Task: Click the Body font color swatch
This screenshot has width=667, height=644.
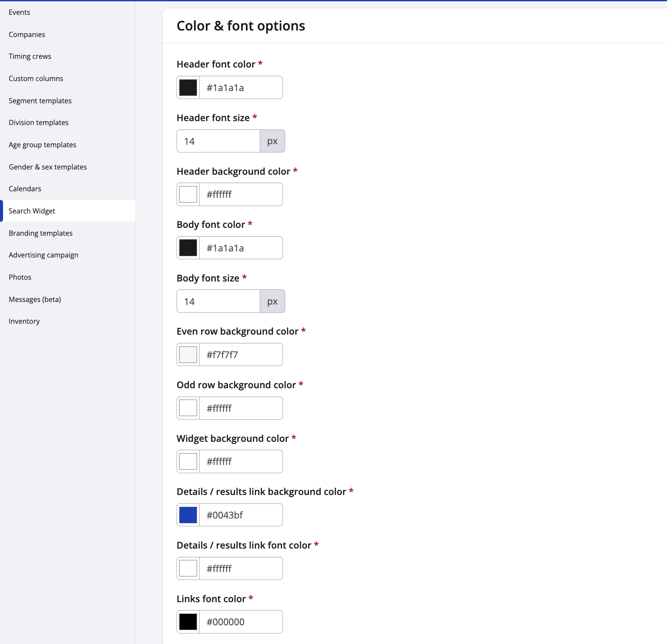Action: (x=188, y=248)
